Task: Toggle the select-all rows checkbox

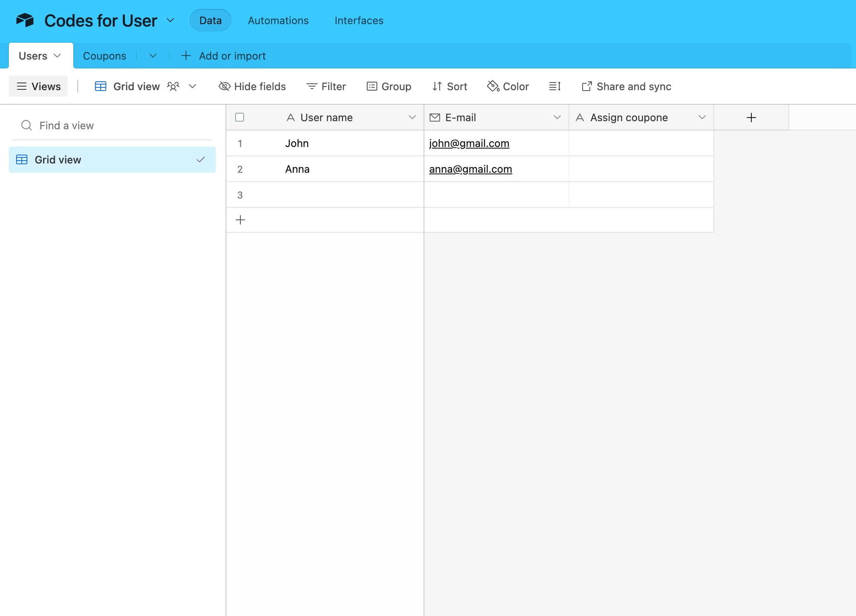Action: click(240, 117)
